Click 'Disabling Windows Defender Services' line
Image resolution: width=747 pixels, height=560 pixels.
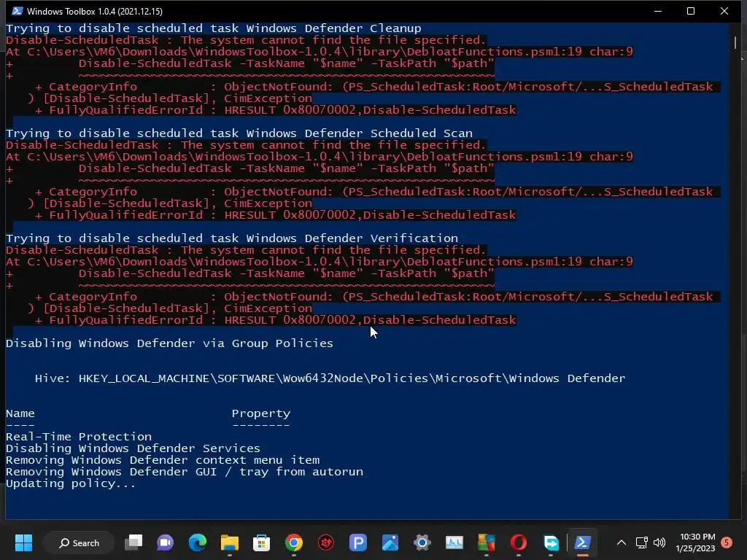tap(133, 448)
